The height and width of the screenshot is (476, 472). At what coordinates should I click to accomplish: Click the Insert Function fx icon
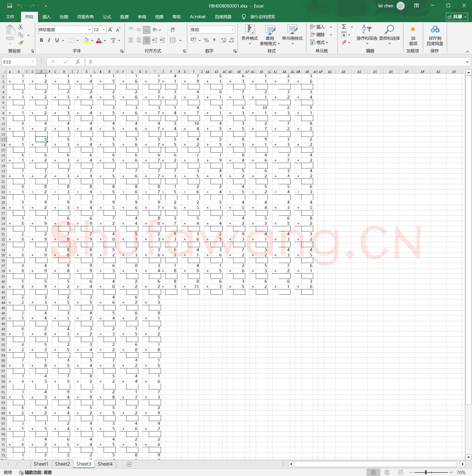click(78, 62)
